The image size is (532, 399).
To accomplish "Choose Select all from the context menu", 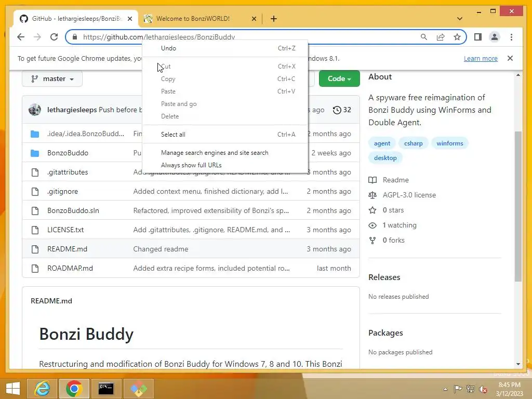I will (x=225, y=135).
